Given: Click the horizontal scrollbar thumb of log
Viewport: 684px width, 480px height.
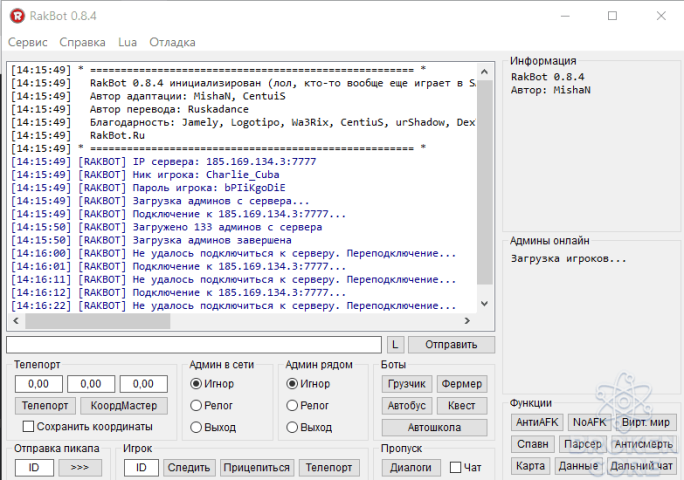Looking at the screenshot, I should coord(98,321).
